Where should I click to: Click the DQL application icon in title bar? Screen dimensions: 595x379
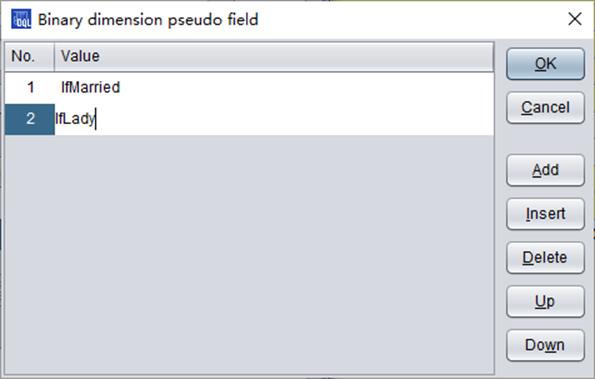tap(21, 19)
